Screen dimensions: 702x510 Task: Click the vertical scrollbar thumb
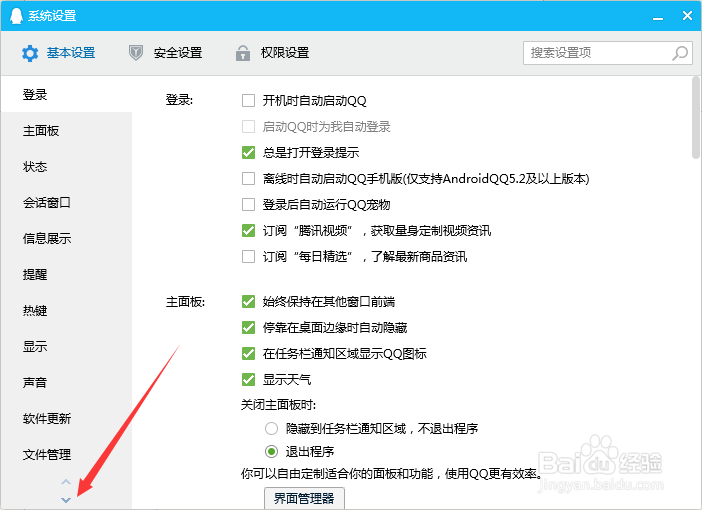[x=695, y=117]
